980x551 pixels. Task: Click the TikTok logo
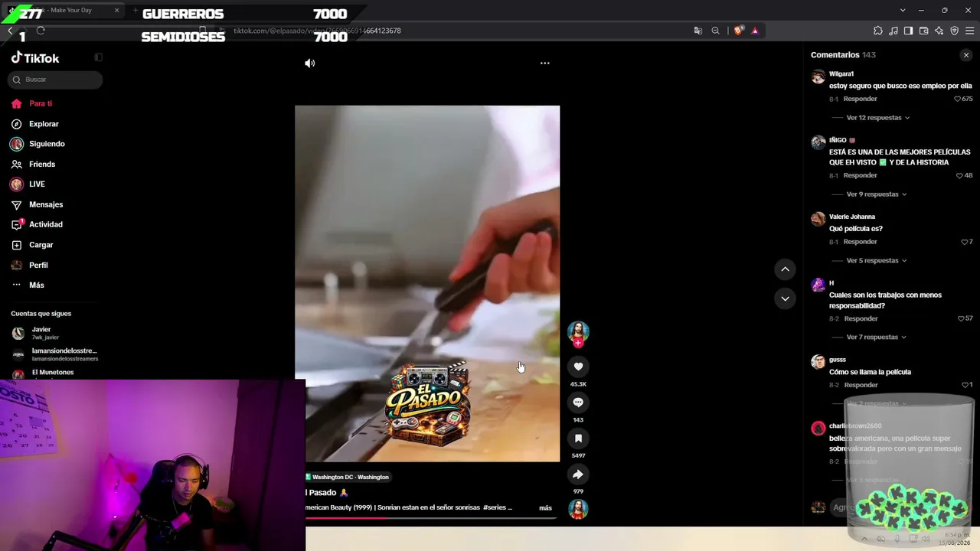35,58
